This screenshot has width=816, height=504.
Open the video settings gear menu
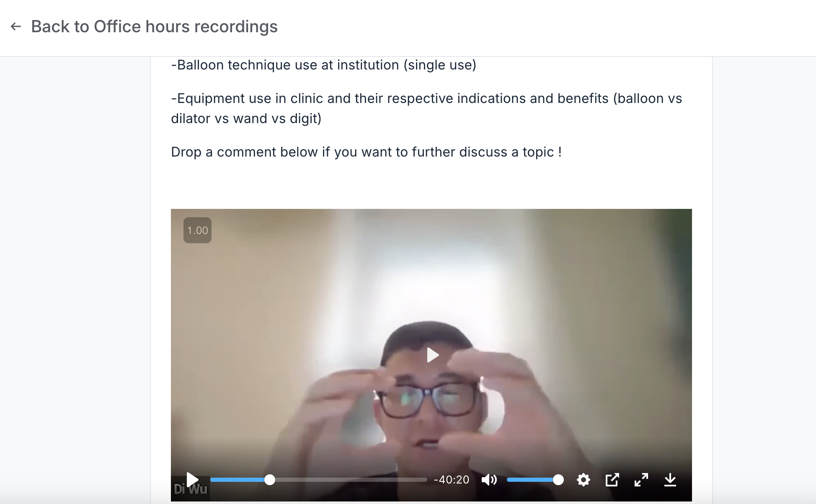[583, 480]
